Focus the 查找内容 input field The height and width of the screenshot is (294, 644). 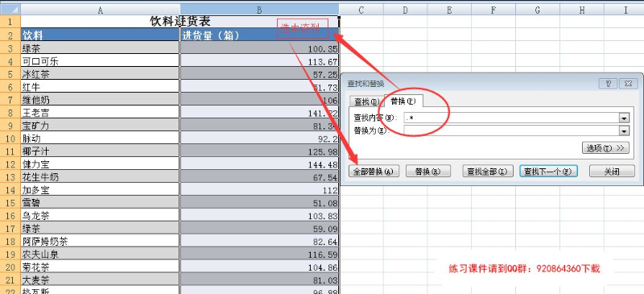(511, 118)
